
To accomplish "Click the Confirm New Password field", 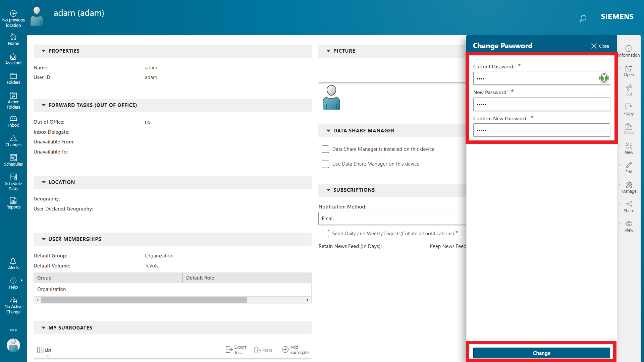I will [x=541, y=130].
